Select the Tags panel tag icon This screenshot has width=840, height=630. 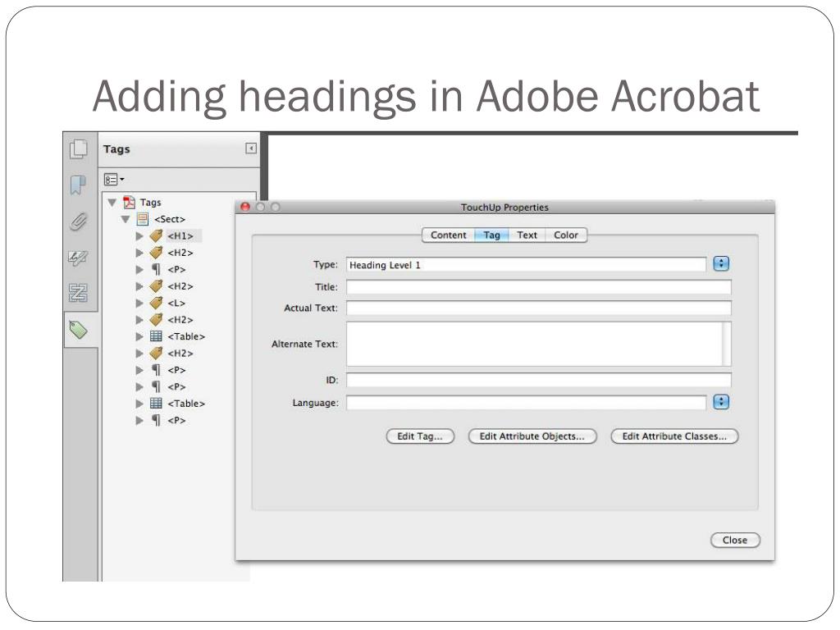coord(78,330)
